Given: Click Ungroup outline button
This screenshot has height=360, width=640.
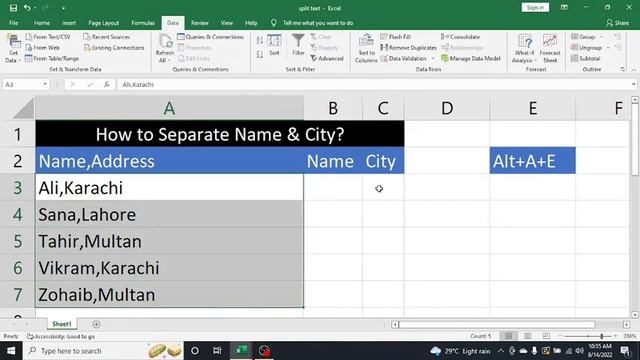Looking at the screenshot, I should 587,48.
